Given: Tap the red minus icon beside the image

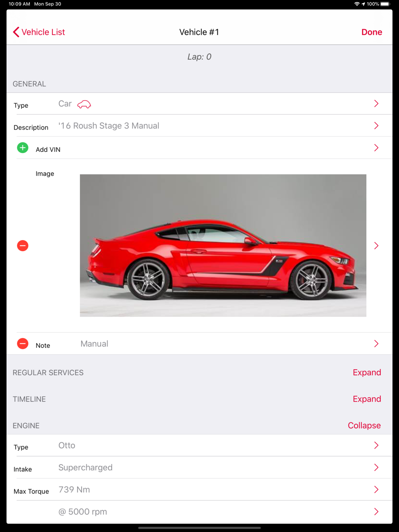Looking at the screenshot, I should [23, 246].
